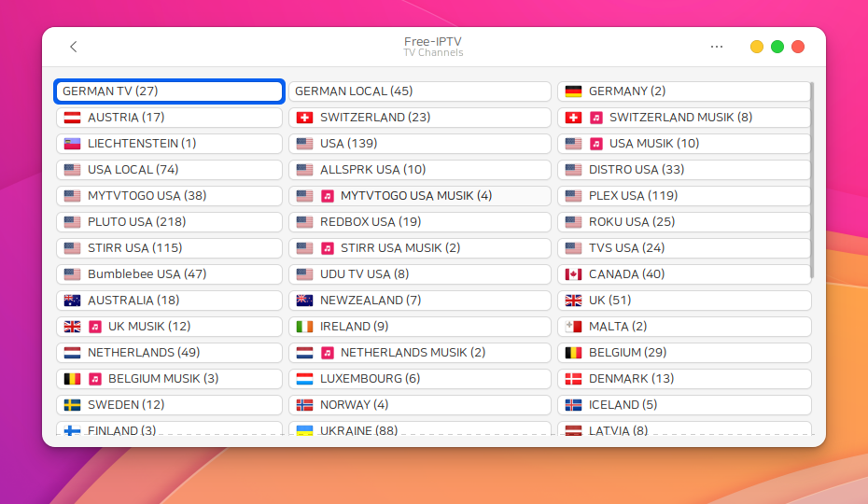This screenshot has width=868, height=504.
Task: Open PLUTO USA (218) channels
Action: (x=169, y=222)
